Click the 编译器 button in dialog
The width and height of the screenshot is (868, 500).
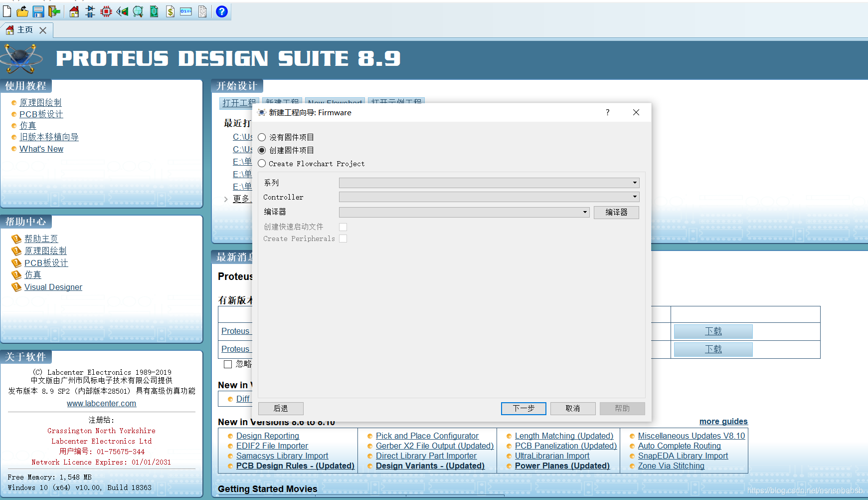point(616,212)
